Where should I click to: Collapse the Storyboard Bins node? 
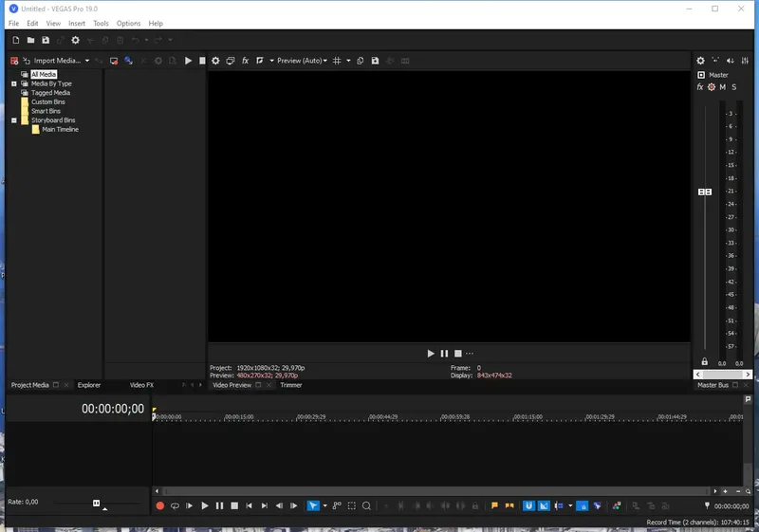tap(14, 120)
